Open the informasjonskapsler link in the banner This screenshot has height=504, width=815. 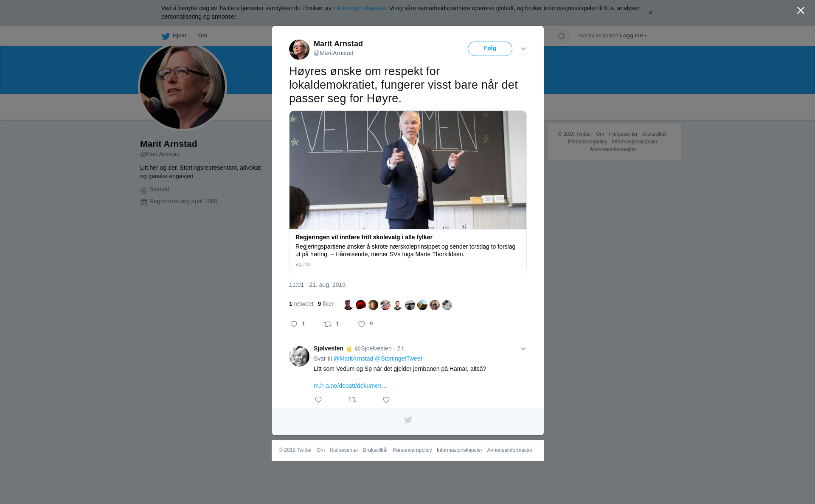[x=359, y=8]
